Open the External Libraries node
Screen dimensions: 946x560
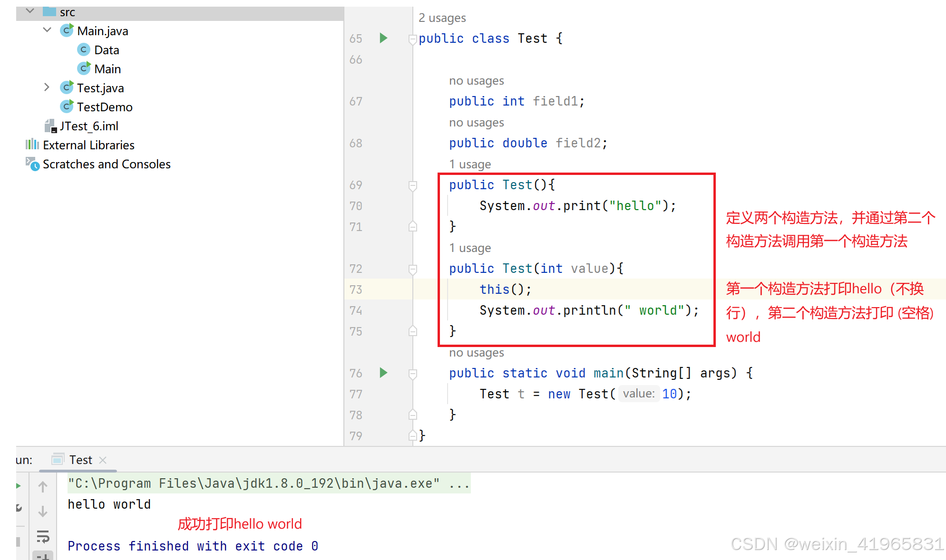tap(88, 145)
